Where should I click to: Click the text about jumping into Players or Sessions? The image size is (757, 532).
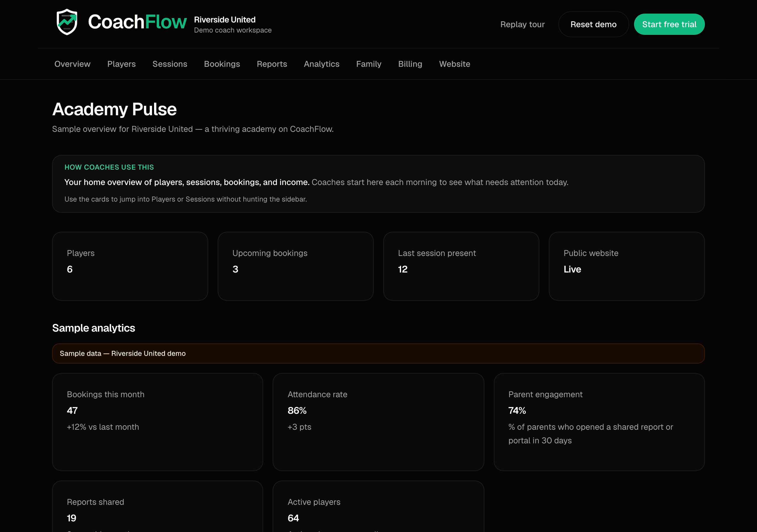pos(186,199)
